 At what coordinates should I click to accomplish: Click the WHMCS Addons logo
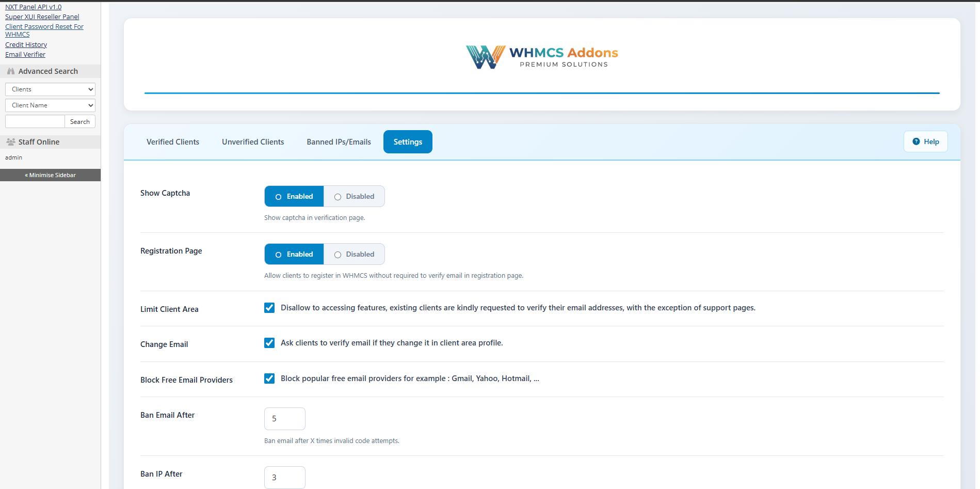pos(541,56)
